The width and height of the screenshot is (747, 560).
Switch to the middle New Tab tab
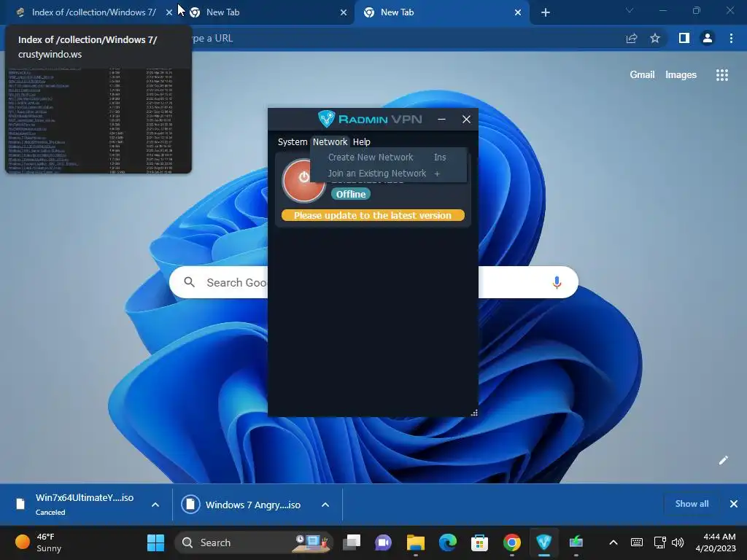(x=267, y=12)
